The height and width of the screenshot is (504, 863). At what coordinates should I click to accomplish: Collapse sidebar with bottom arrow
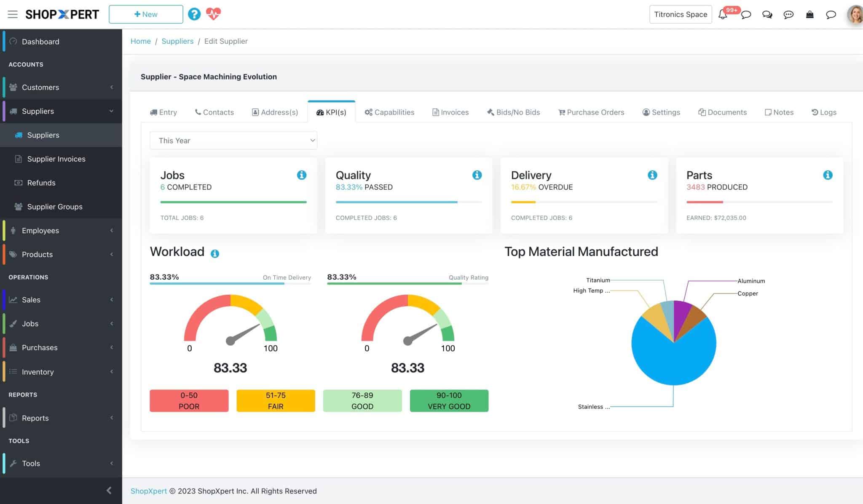click(x=109, y=490)
